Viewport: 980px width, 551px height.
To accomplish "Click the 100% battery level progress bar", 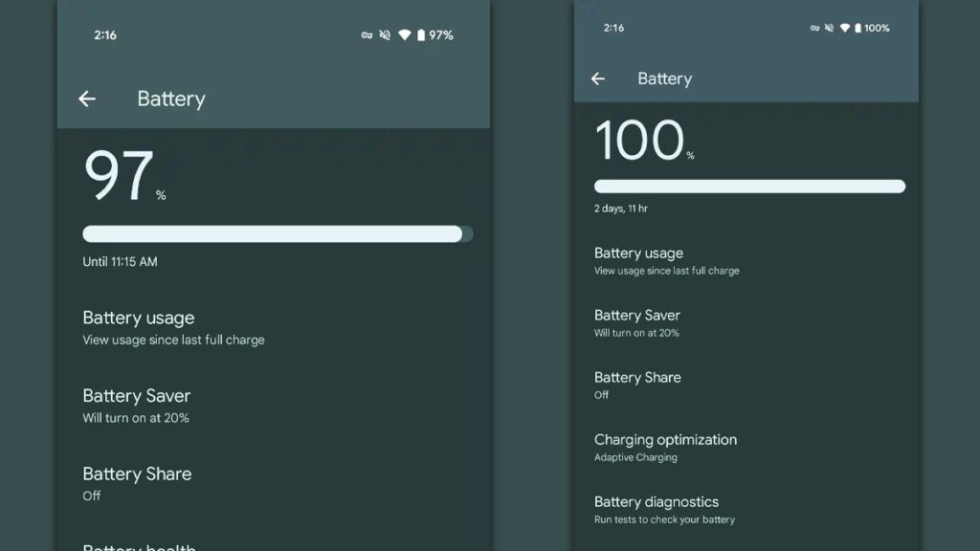I will [x=749, y=187].
